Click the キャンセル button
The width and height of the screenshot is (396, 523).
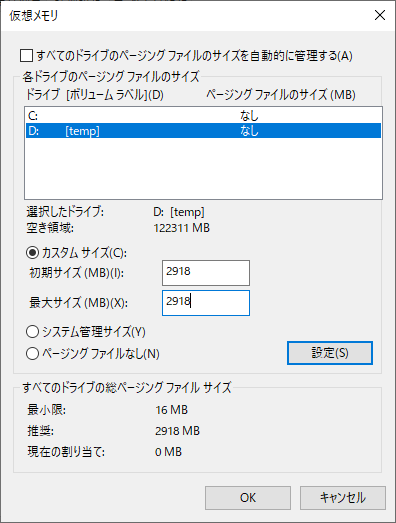[343, 498]
